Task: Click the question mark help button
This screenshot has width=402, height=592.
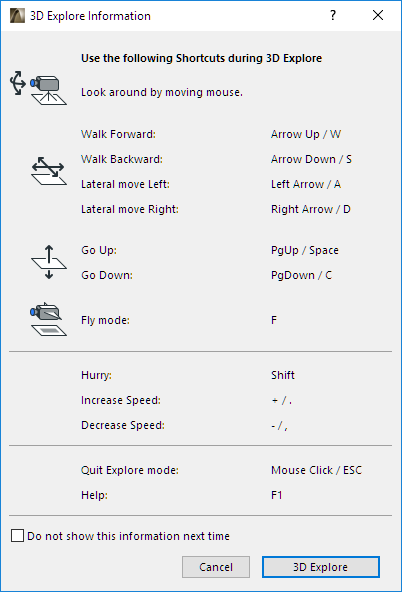Action: point(333,15)
